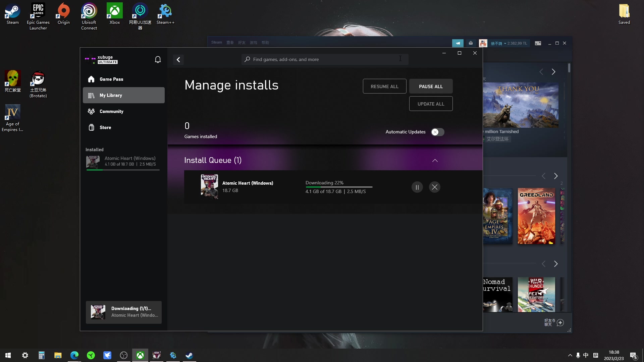Click Atomic Heart download progress bar
Screen dimensions: 644x362
click(339, 187)
